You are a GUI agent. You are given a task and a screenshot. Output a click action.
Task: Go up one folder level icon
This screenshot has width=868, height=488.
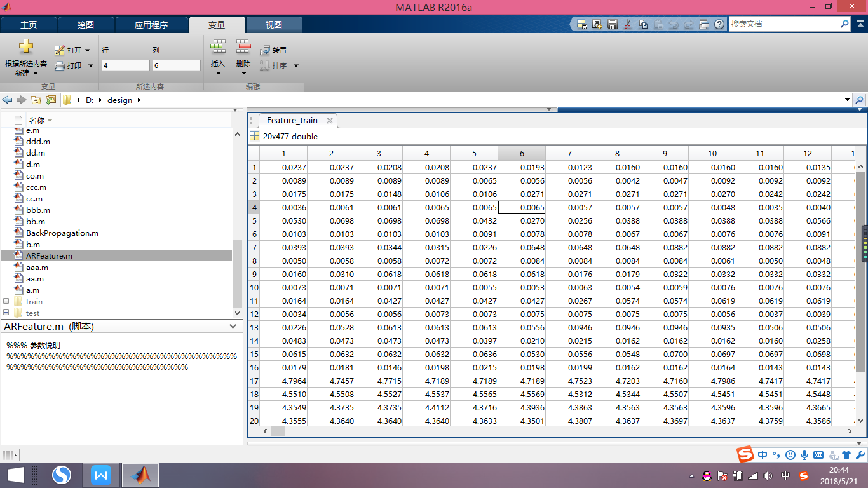point(36,100)
